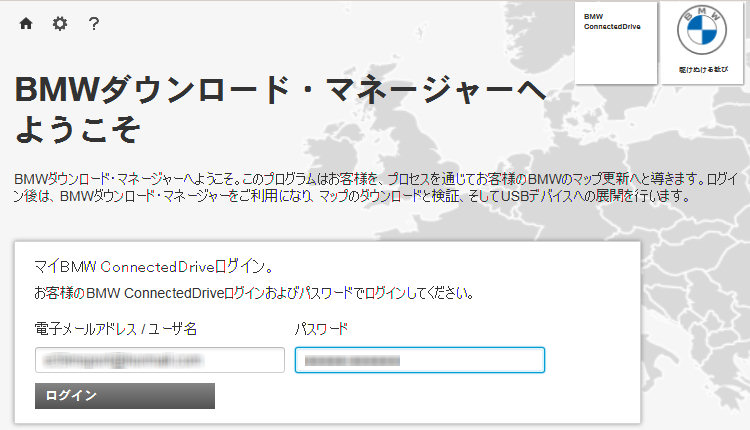
Task: Click the heading BMWダウンロード・マネージャーへようこそ
Action: [x=280, y=110]
